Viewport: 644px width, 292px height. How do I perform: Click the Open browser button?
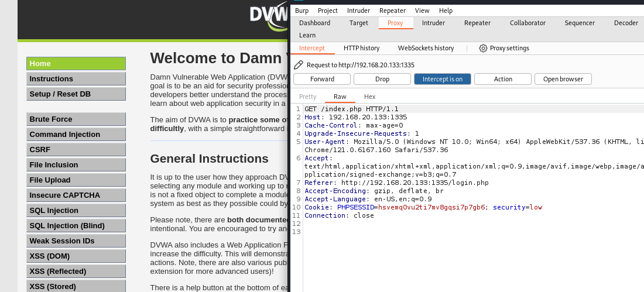(x=563, y=79)
